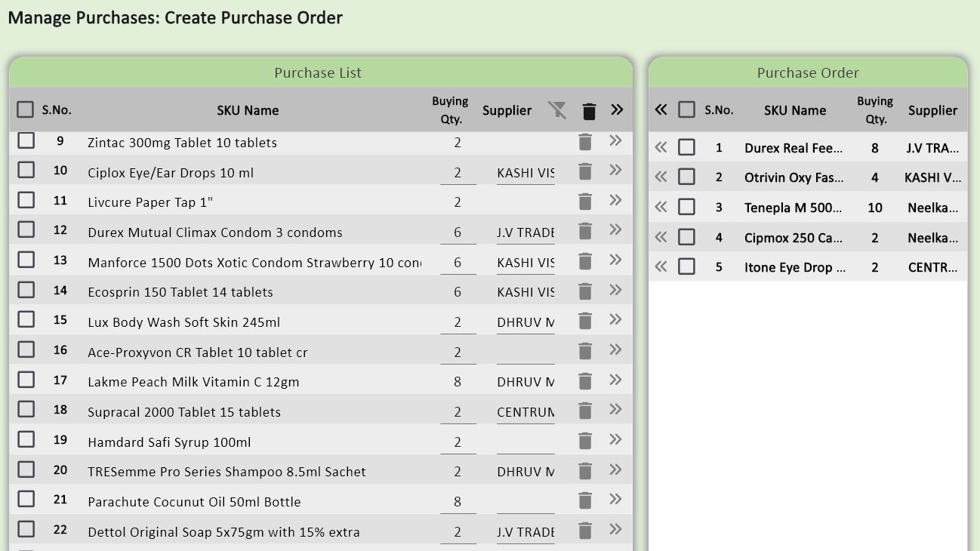Delete the Lux Body Wash row
Viewport: 980px width, 551px height.
pos(585,321)
